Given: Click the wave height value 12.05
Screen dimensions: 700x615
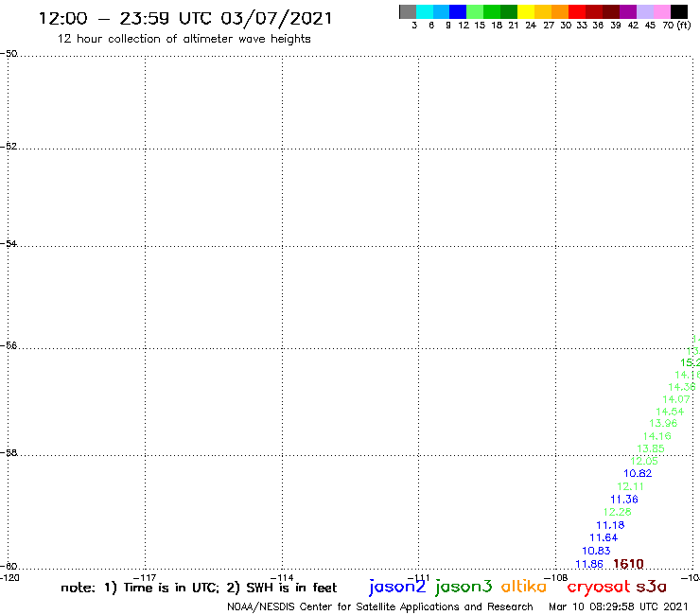Looking at the screenshot, I should [644, 461].
